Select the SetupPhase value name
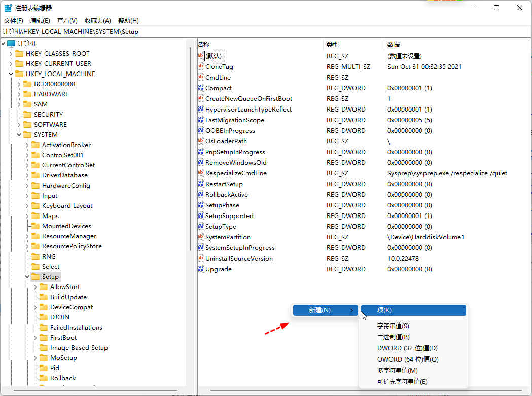The width and height of the screenshot is (532, 396). pos(222,205)
